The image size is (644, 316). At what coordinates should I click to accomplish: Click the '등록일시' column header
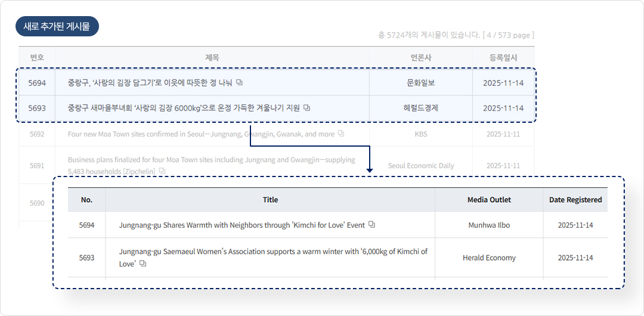pyautogui.click(x=503, y=58)
